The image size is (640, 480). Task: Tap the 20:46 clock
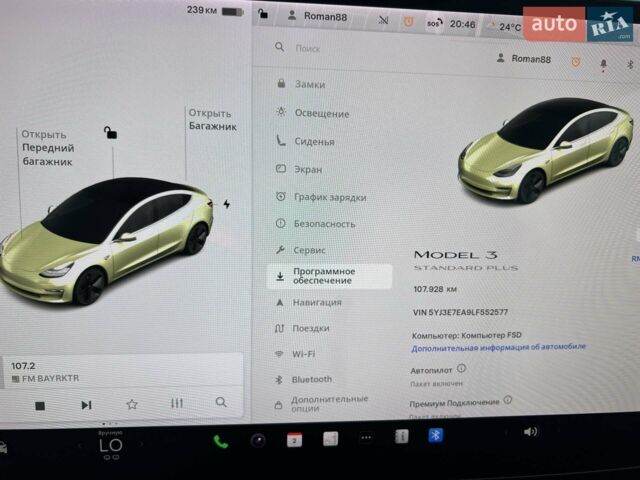462,24
